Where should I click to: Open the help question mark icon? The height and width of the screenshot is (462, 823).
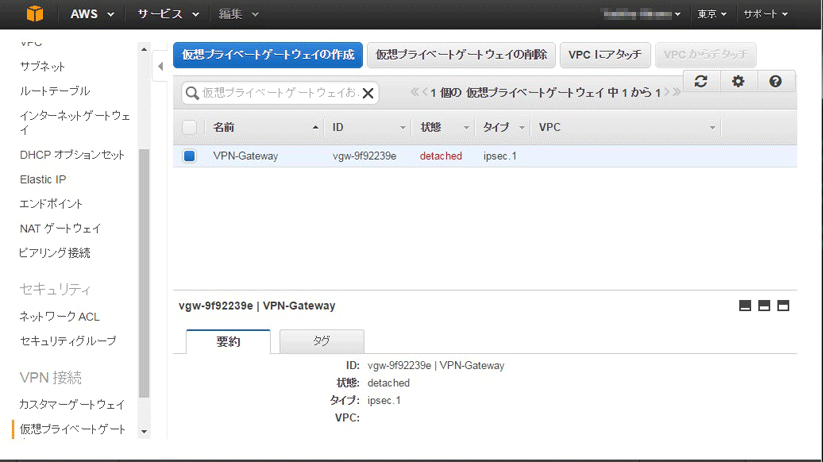[776, 82]
